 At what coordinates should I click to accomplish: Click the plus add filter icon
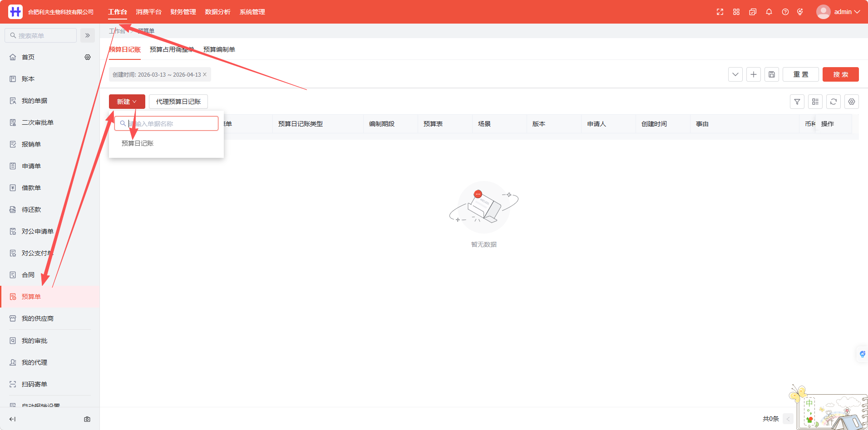[754, 74]
